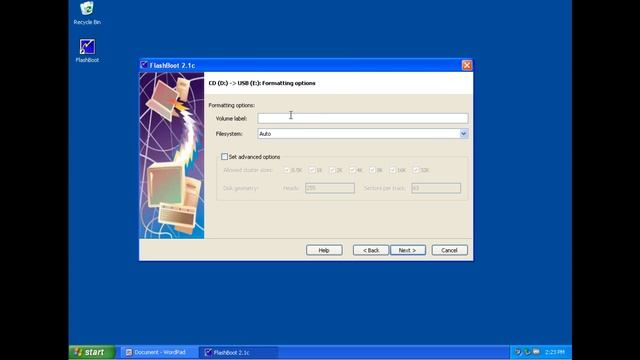Select the Filesystem Auto combo box
The image size is (640, 360).
tap(362, 133)
